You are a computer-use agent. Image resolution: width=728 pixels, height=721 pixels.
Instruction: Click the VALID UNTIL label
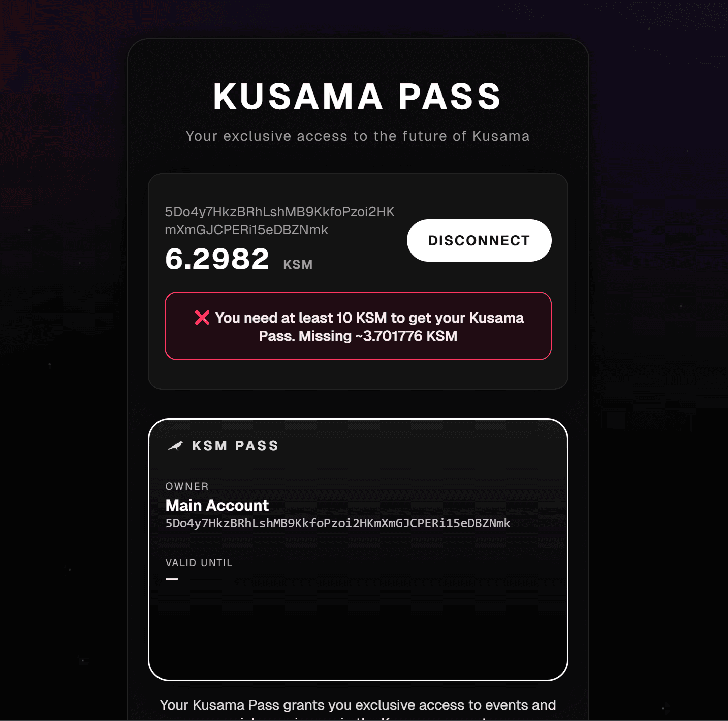click(x=199, y=562)
